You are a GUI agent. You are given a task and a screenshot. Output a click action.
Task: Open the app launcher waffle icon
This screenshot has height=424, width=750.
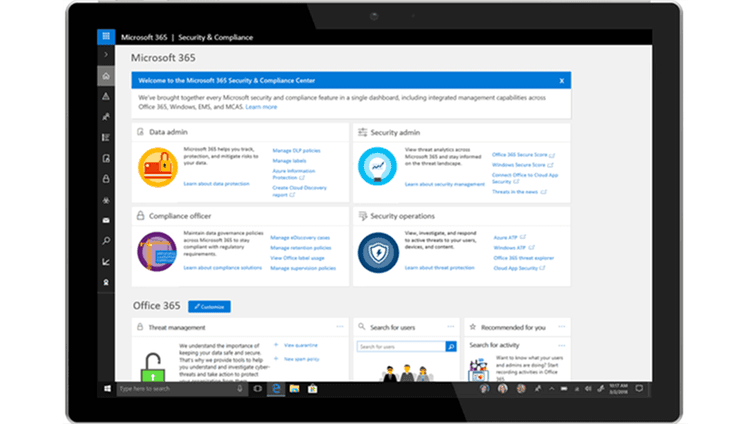[x=106, y=36]
